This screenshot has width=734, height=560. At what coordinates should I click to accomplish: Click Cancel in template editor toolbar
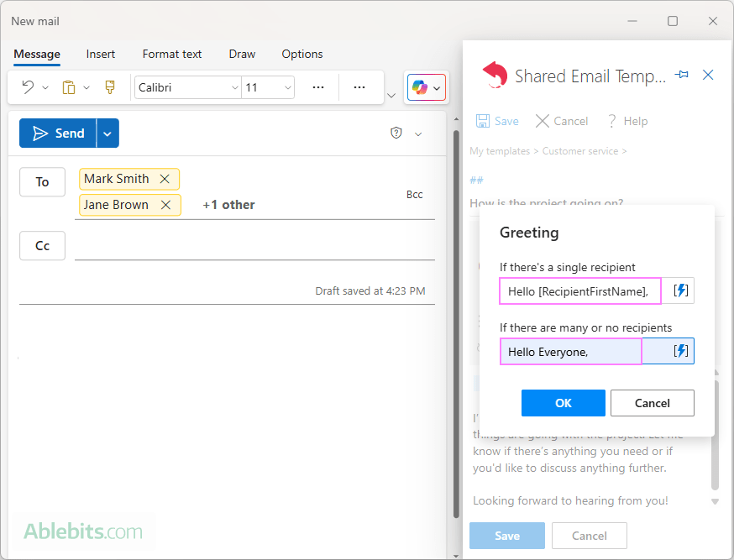point(562,121)
